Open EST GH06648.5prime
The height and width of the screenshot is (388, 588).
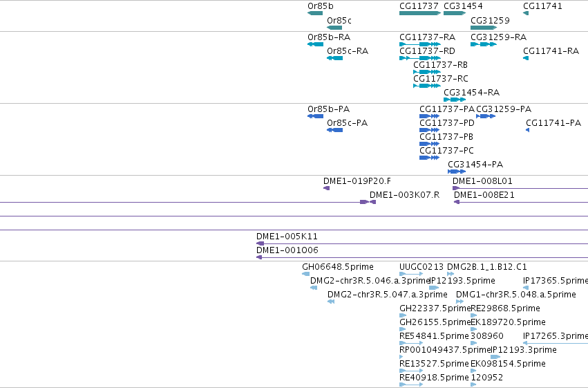tap(305, 274)
